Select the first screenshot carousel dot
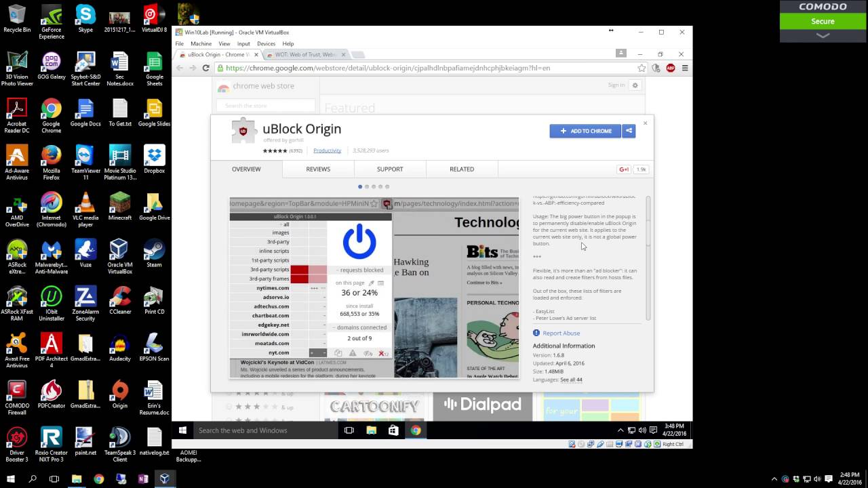The height and width of the screenshot is (488, 868). [360, 186]
